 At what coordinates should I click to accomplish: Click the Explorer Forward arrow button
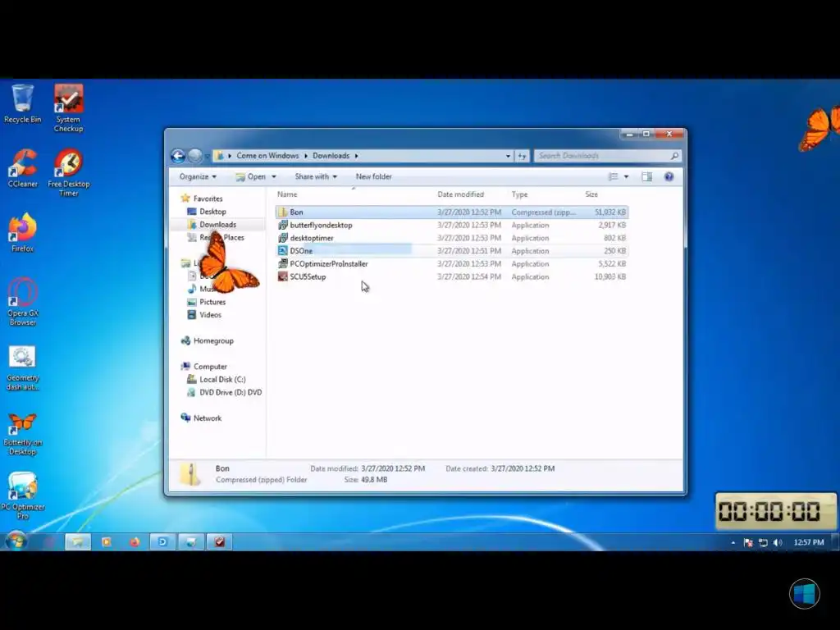[195, 156]
